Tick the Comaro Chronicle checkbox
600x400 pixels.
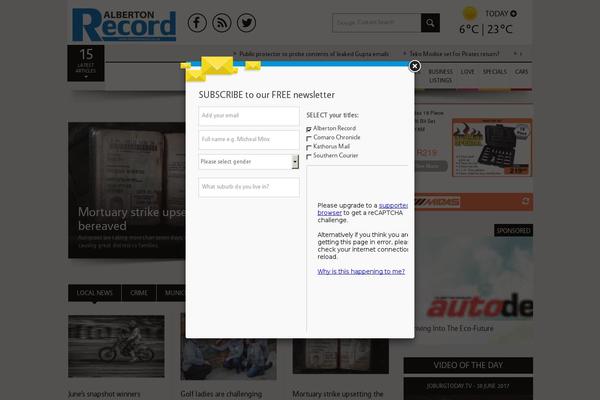[309, 138]
